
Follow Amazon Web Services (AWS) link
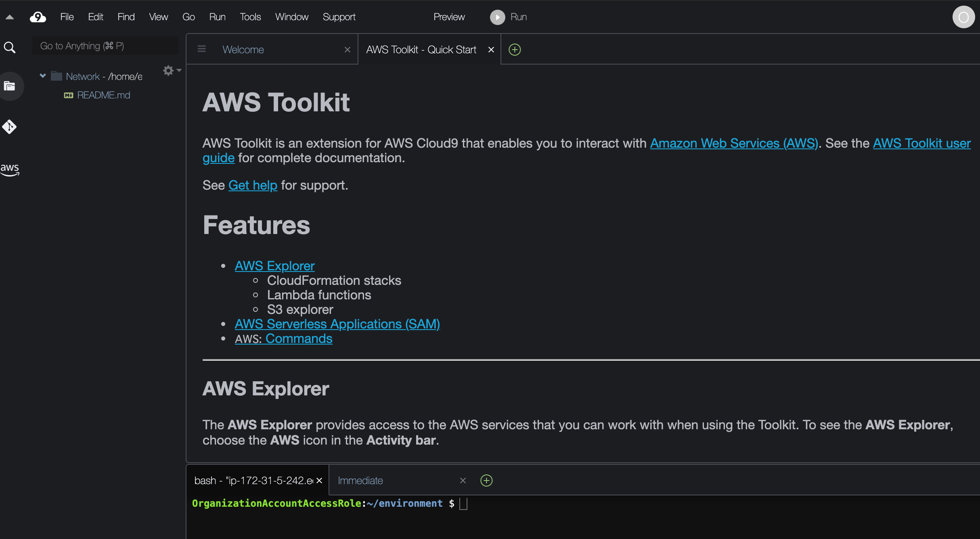[x=734, y=143]
